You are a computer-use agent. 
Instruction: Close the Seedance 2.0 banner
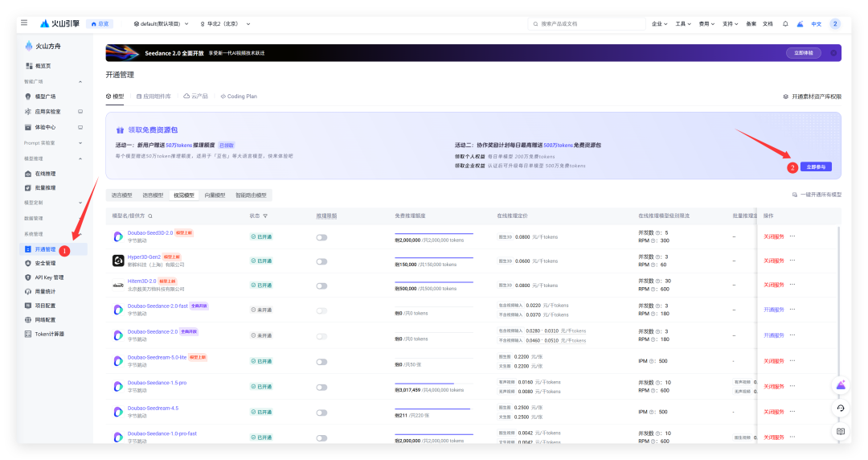pos(833,53)
